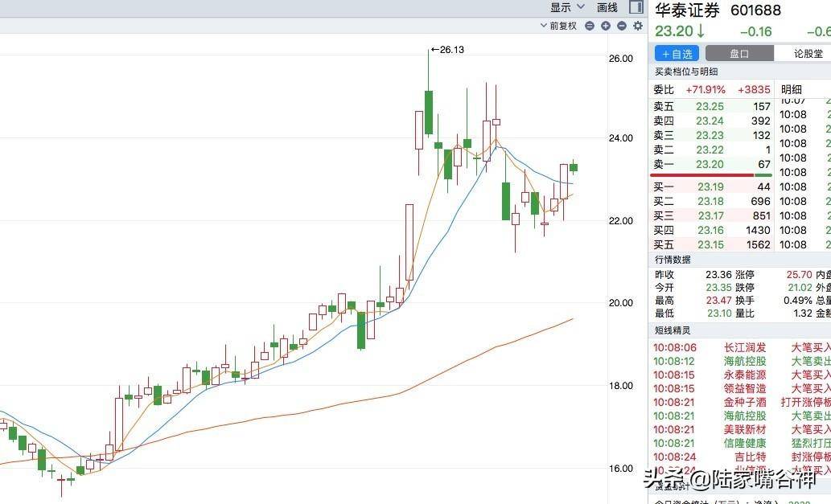The image size is (831, 504).
Task: Click the 量比 value 1.32
Action: pyautogui.click(x=802, y=313)
